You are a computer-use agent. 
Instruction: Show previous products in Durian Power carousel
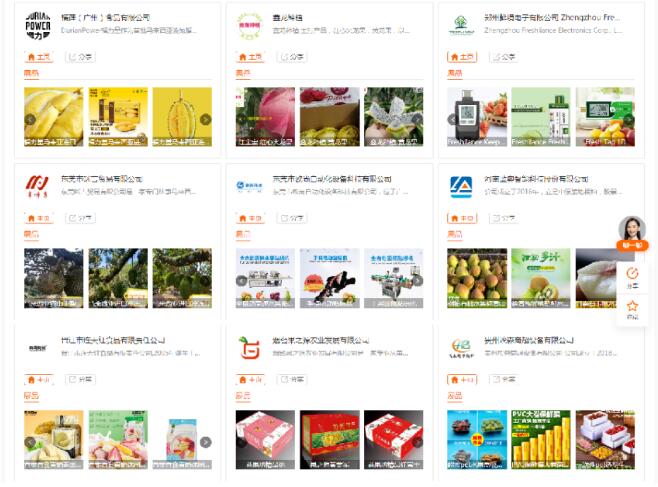[x=30, y=120]
